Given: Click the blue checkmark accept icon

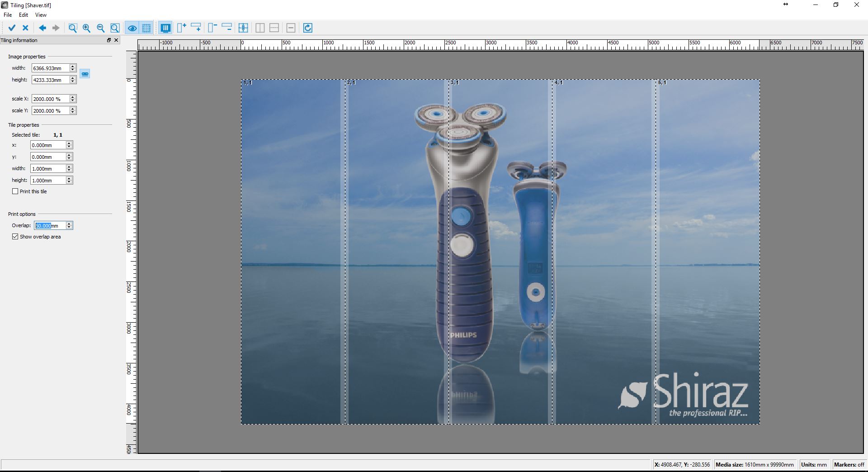Looking at the screenshot, I should pos(12,28).
